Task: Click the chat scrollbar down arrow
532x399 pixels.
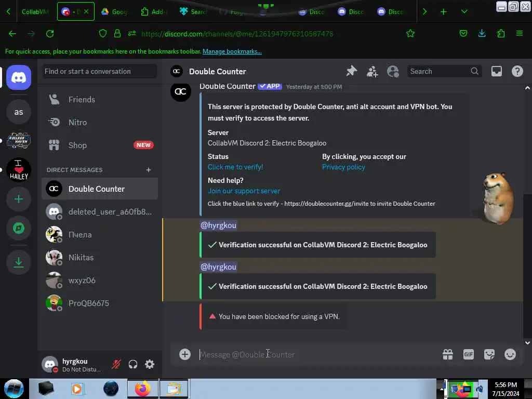Action: (x=527, y=343)
